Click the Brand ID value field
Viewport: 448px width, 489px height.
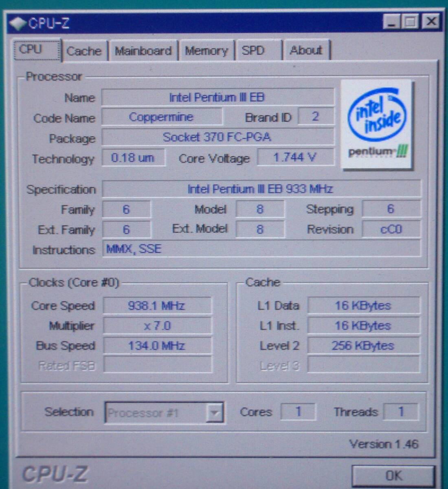coord(316,117)
